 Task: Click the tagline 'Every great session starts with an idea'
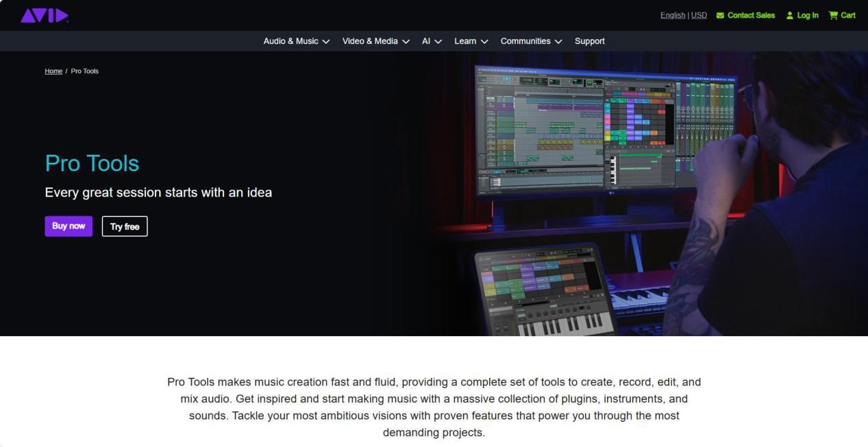click(x=158, y=192)
